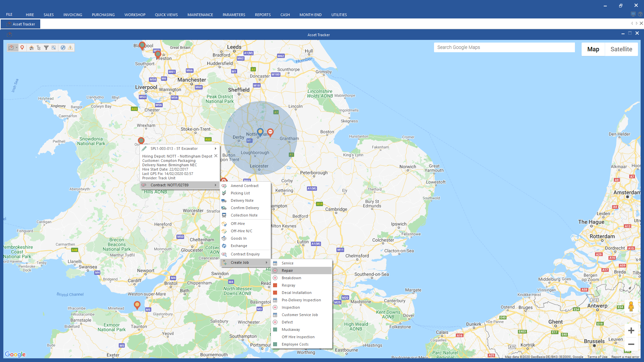Click the orange speech-bubble marker near Nottingham
The height and width of the screenshot is (362, 644).
tap(270, 132)
